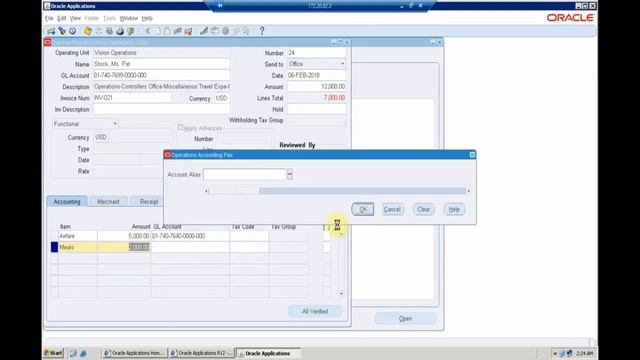
Task: Click the down arrow of the lines table scrollbar
Action: point(341,293)
